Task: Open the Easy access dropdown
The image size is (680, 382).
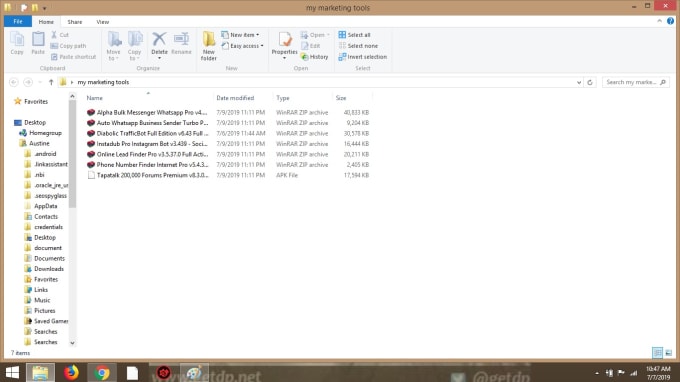Action: [x=242, y=46]
